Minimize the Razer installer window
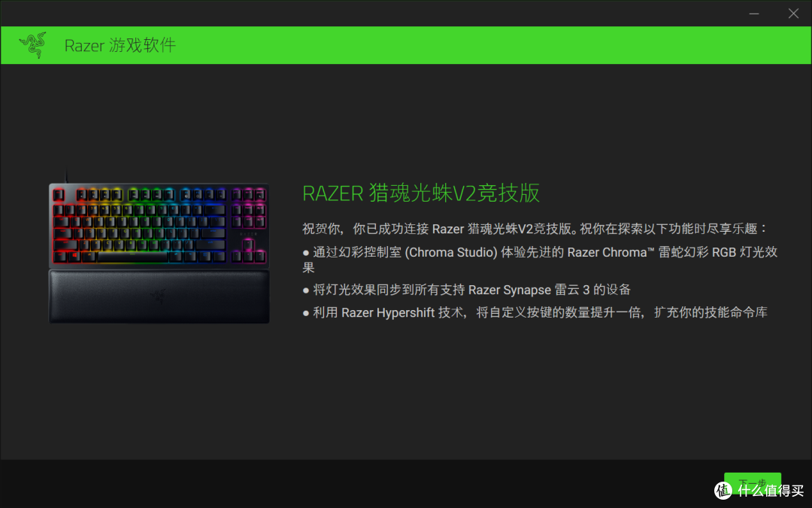This screenshot has width=812, height=508. pos(754,14)
